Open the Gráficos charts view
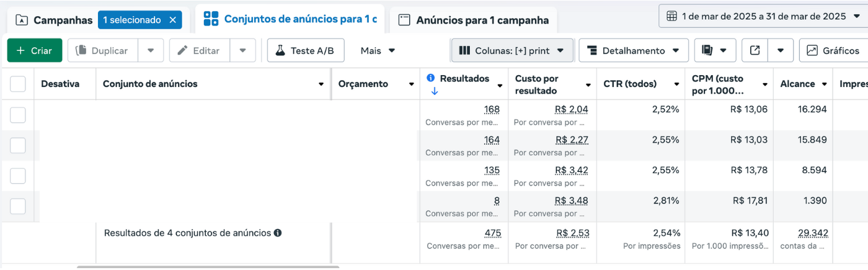This screenshot has height=270, width=868. click(834, 50)
